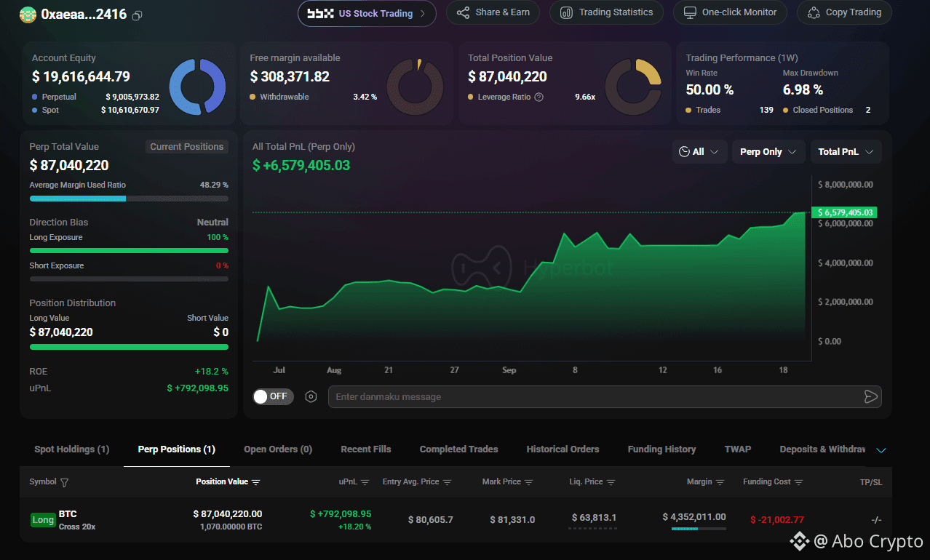Open settings hexagon icon beside the danmaku toggle
This screenshot has height=560, width=930.
(x=311, y=396)
